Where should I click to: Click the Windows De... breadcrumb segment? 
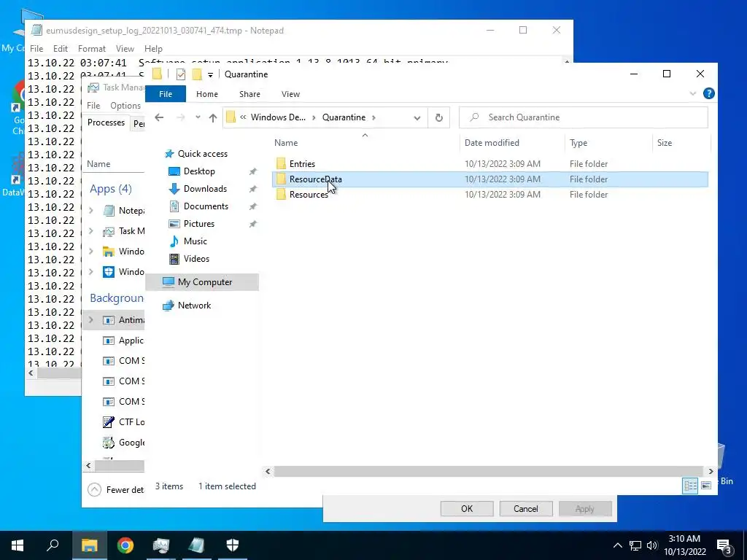(x=278, y=117)
